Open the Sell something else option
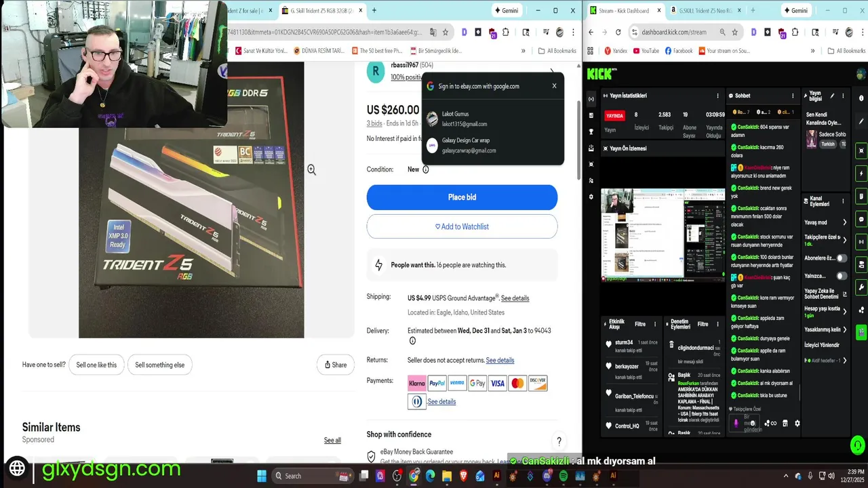Viewport: 868px width, 488px height. click(159, 365)
